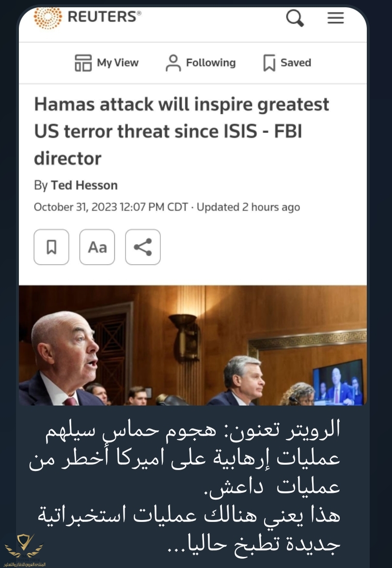The width and height of the screenshot is (392, 568).
Task: Switch to the My View tab label
Action: 118,63
